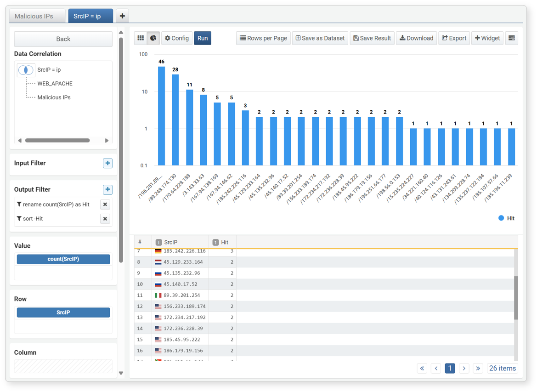This screenshot has width=537, height=392.
Task: Click the empty Column drop area
Action: click(63, 366)
